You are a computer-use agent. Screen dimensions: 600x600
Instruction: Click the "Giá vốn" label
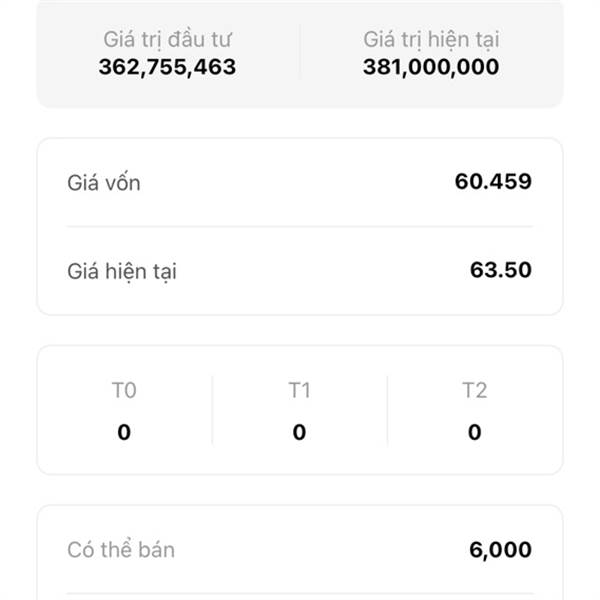[x=104, y=183]
